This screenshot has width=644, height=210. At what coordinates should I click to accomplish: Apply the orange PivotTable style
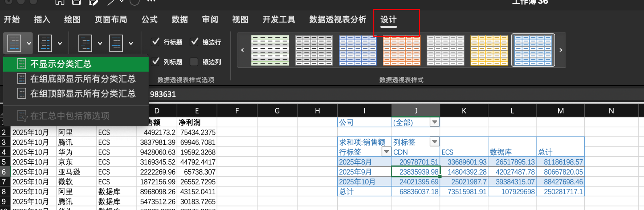coord(402,50)
